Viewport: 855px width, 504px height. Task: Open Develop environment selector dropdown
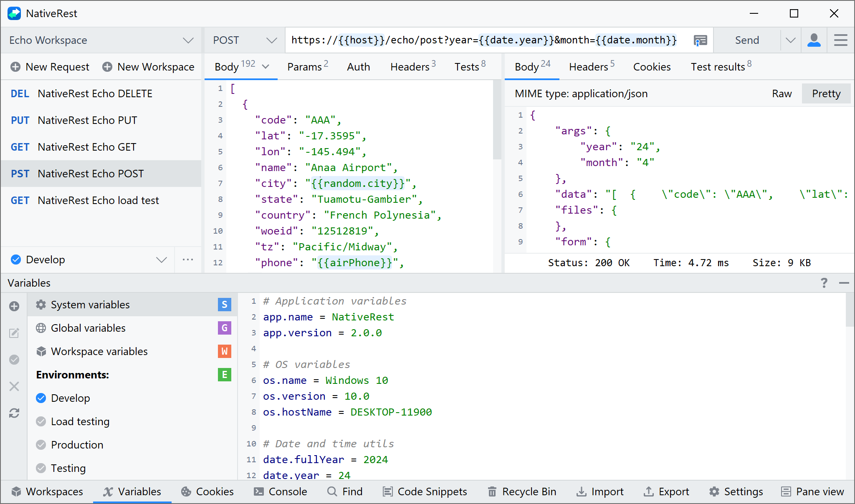tap(162, 260)
